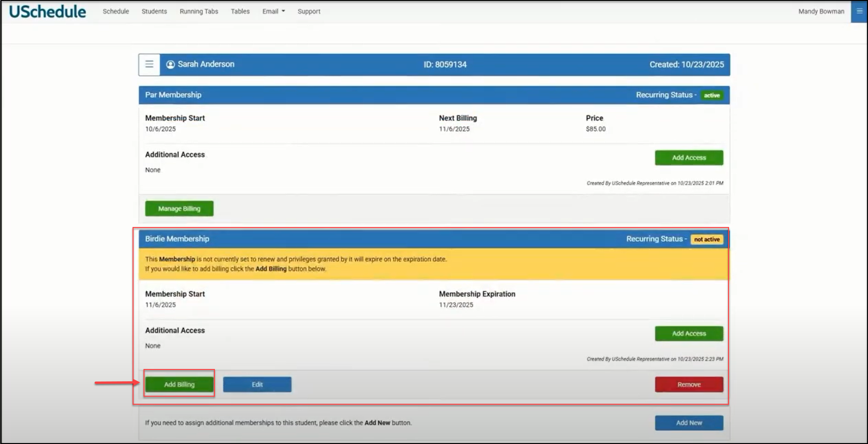This screenshot has width=868, height=444.
Task: Click the green active status badge
Action: pyautogui.click(x=711, y=95)
